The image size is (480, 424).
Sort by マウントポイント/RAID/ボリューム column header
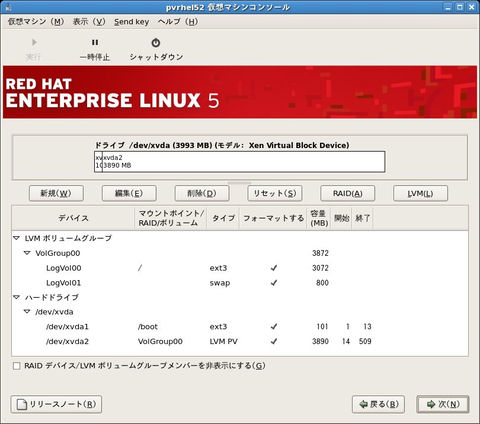[x=170, y=218]
